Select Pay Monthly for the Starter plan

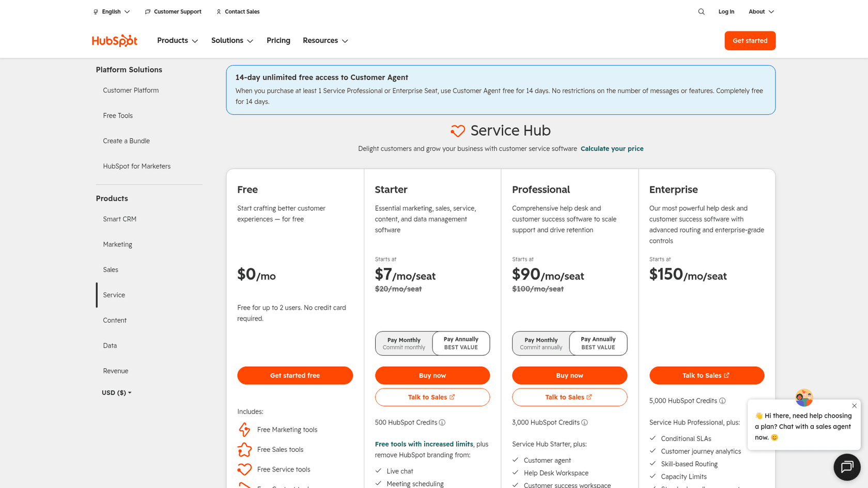point(404,343)
